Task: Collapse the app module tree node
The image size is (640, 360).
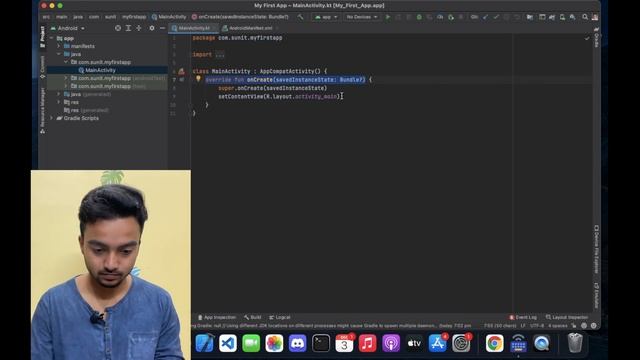Action: [52, 38]
